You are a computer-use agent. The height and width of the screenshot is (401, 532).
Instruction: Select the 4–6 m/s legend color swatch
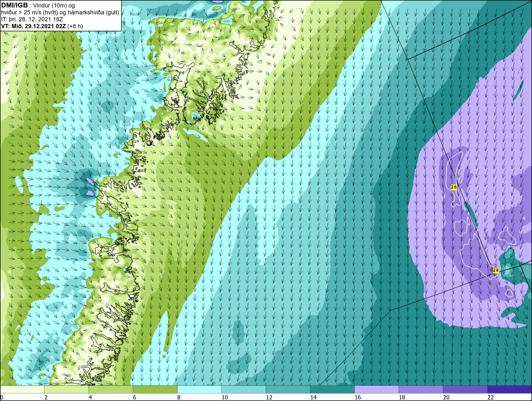(111, 389)
